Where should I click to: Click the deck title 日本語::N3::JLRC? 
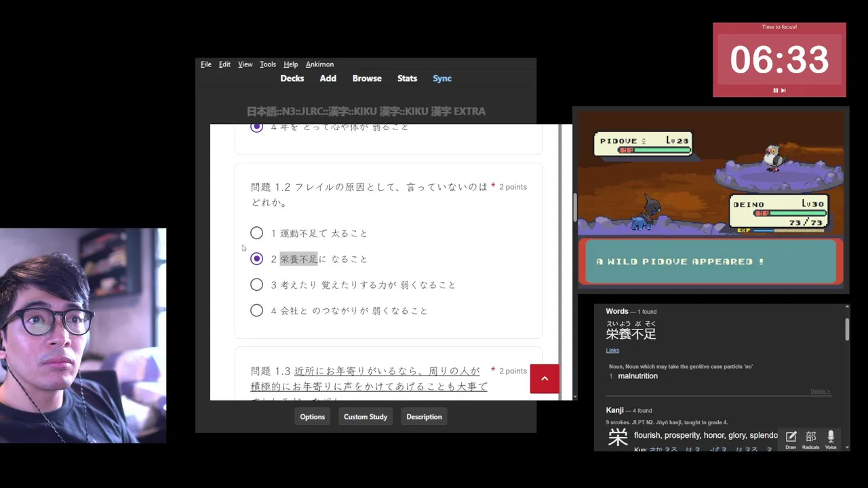(366, 111)
